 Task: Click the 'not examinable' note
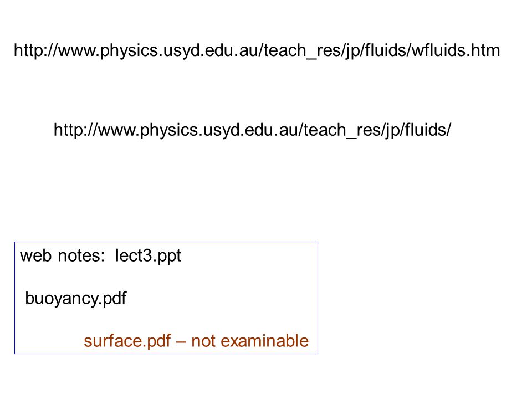point(250,341)
